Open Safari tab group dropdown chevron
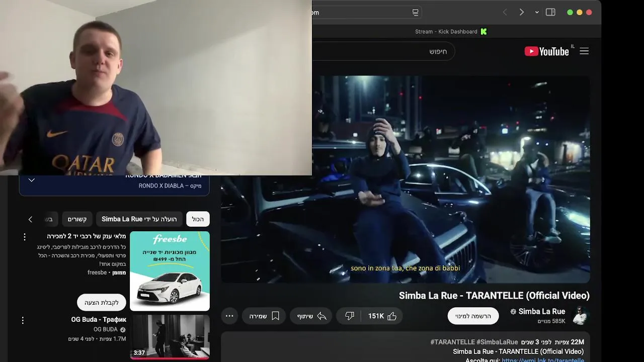 tap(537, 12)
